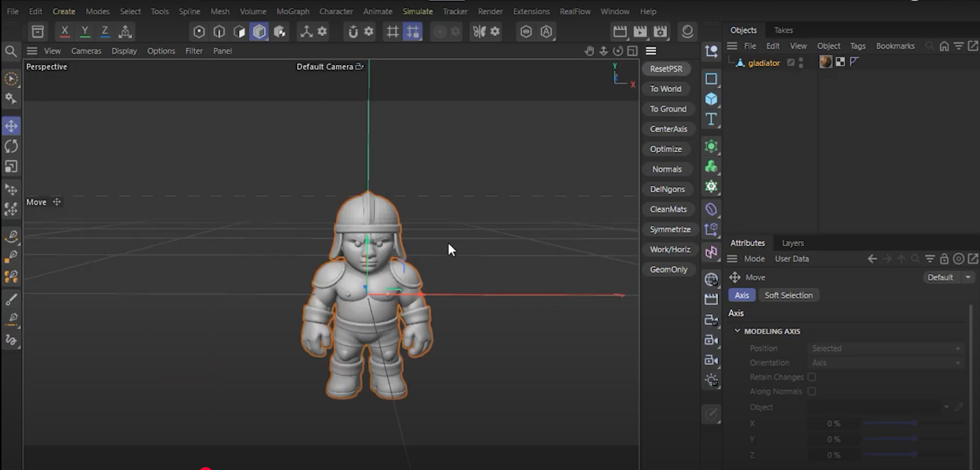Select the gladiator object in Objects list
Screen dimensions: 980x470
[763, 63]
